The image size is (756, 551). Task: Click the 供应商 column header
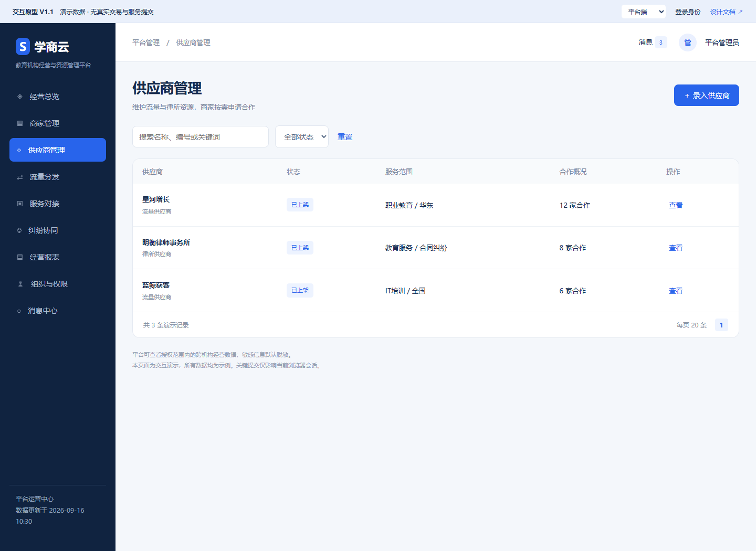pos(152,172)
